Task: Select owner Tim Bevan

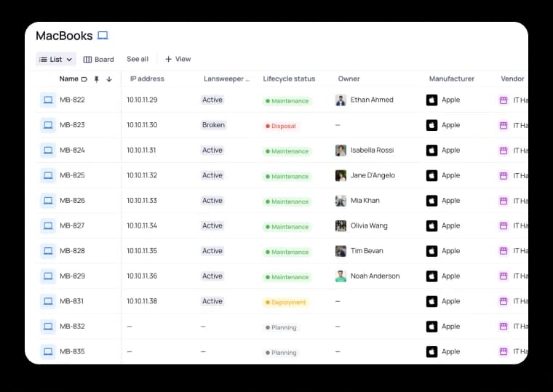Action: pyautogui.click(x=367, y=251)
